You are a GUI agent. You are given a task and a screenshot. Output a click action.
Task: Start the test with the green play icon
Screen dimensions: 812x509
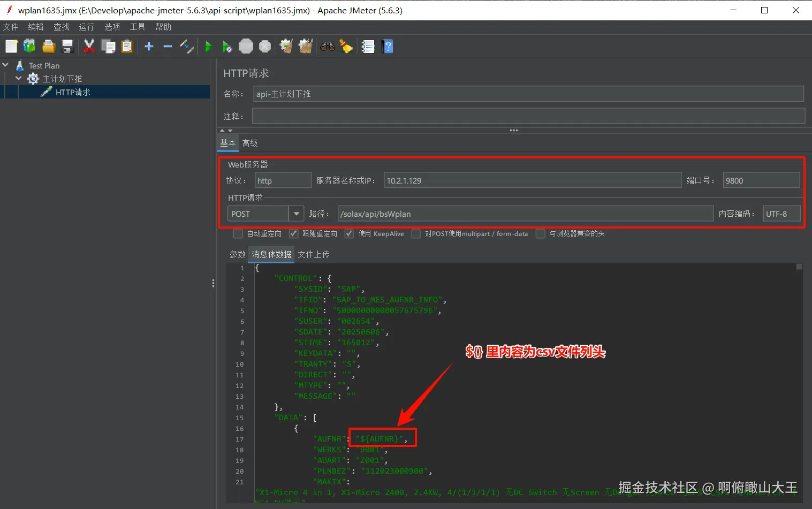coord(208,47)
